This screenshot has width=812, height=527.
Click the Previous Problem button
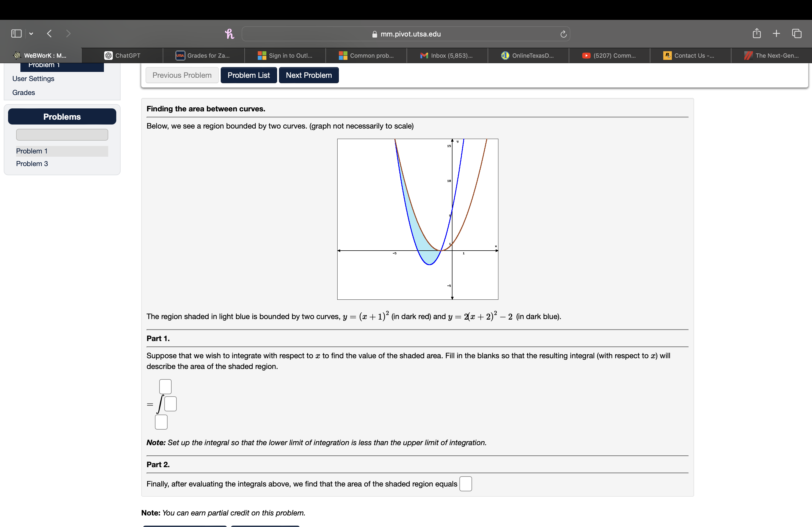(181, 75)
